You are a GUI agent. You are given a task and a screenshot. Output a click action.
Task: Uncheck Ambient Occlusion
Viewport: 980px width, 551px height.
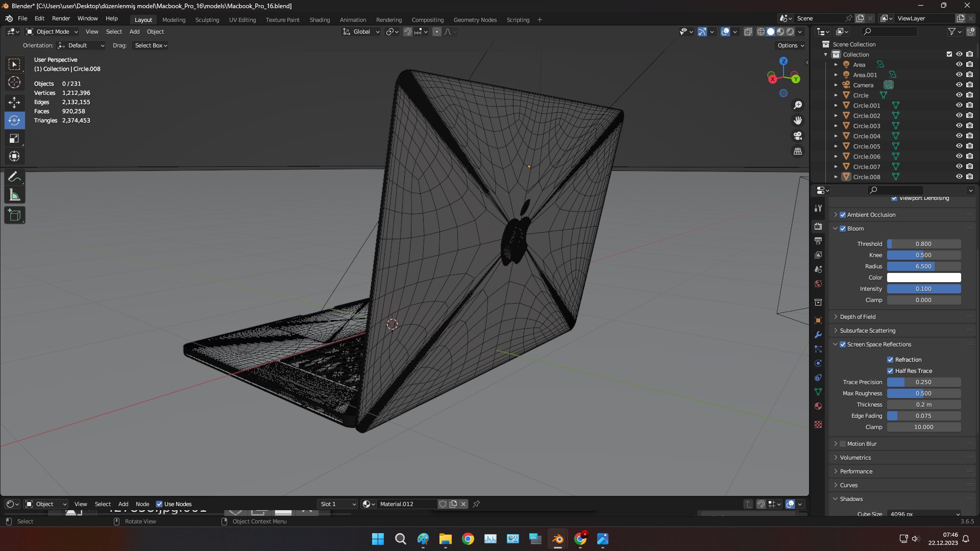[843, 215]
